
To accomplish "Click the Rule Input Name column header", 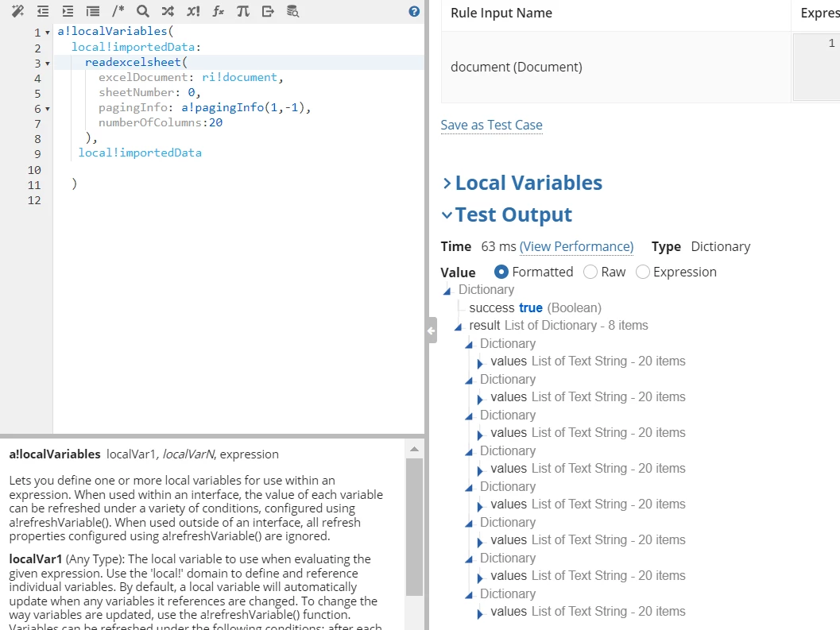I will 501,13.
